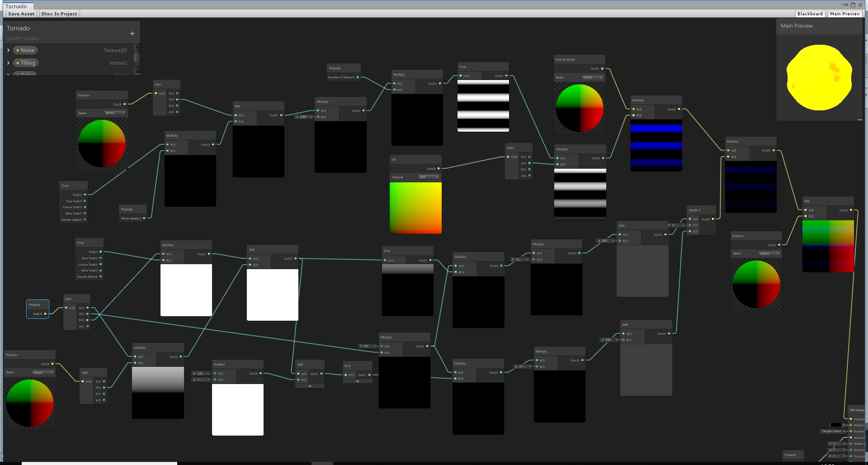Click the UV node Out(4) port
This screenshot has width=868, height=465.
pyautogui.click(x=439, y=168)
